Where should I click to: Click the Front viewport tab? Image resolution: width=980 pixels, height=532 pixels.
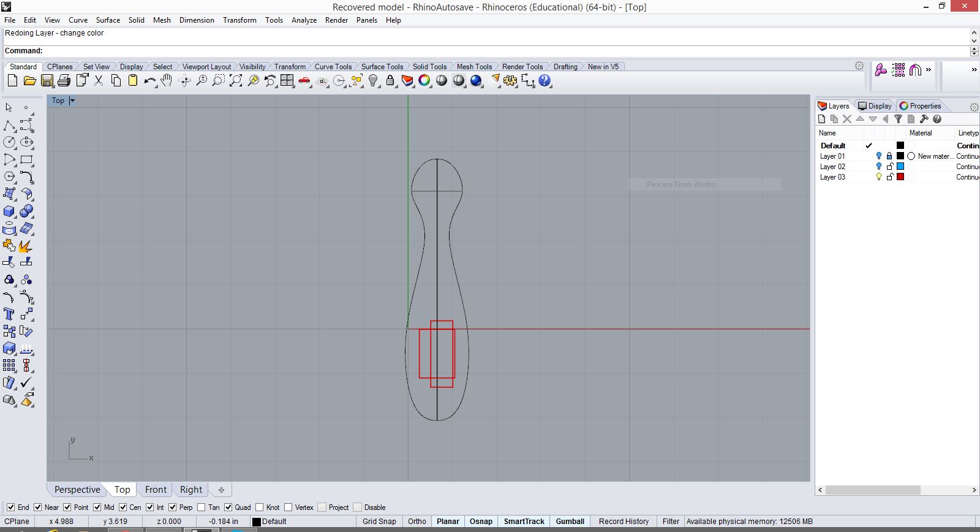(156, 490)
